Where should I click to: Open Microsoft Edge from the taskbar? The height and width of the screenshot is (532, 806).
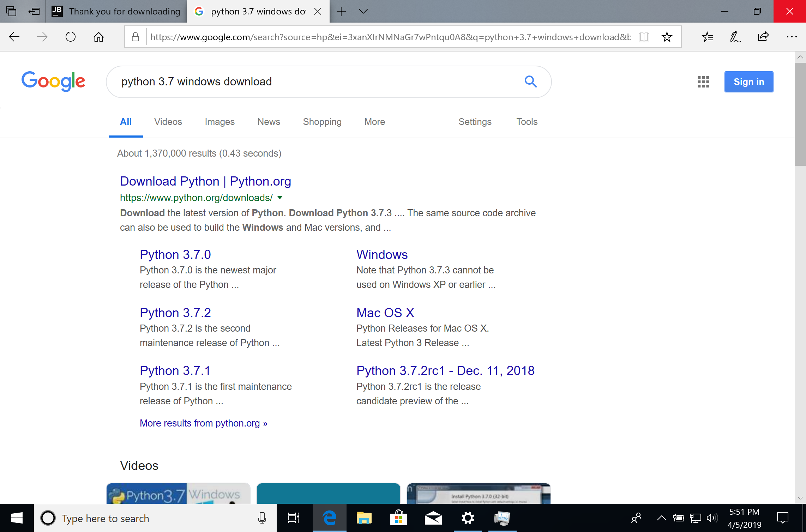point(329,518)
